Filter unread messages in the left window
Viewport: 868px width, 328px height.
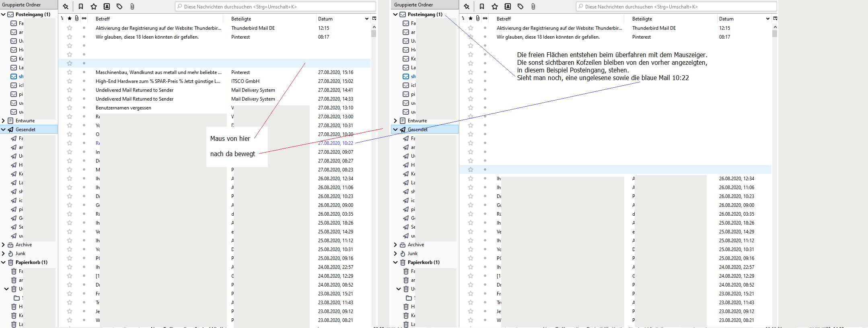81,6
